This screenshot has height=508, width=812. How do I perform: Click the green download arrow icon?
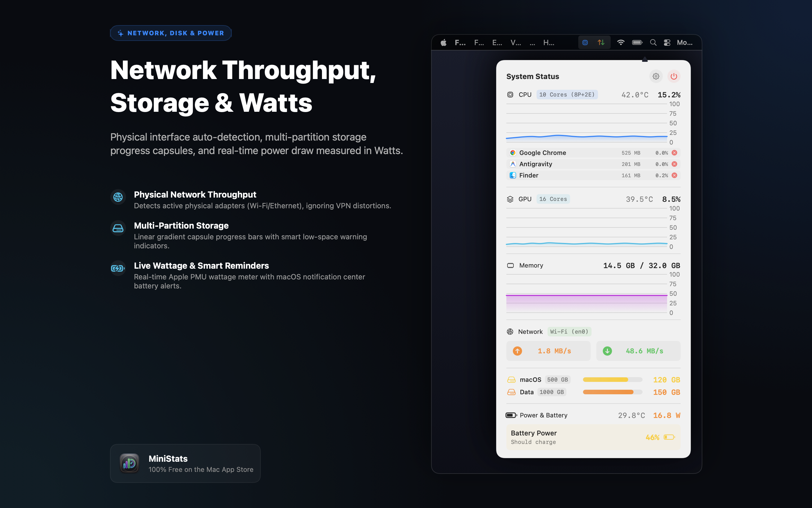pos(607,351)
